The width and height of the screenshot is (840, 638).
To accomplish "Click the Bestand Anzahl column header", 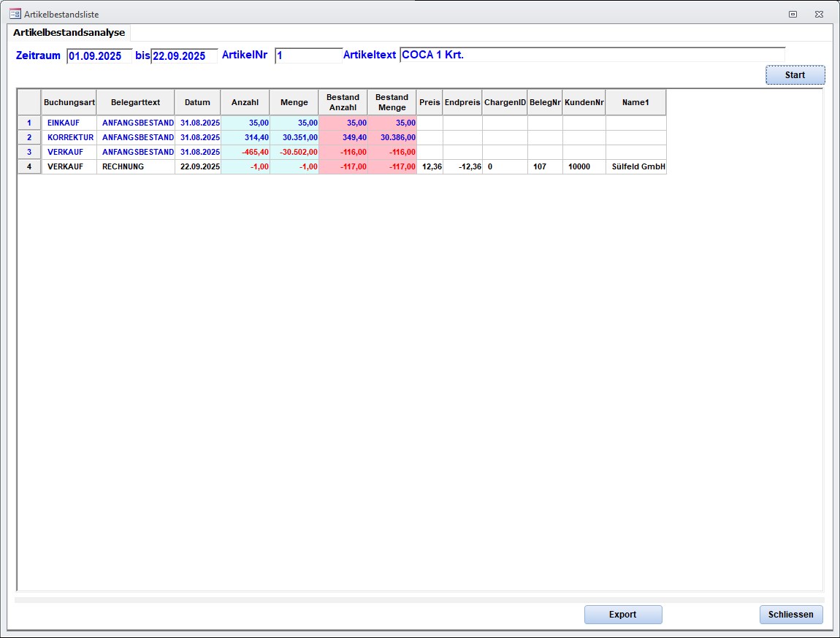I will (343, 103).
